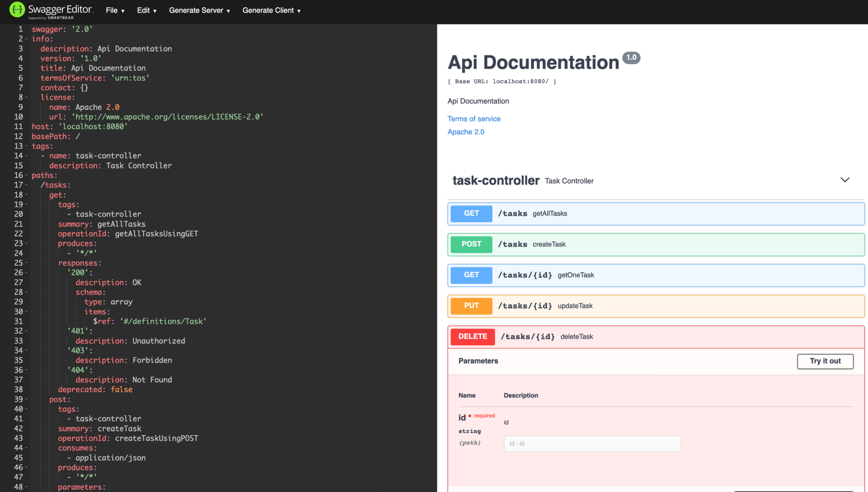Open the Apache 2.0 license link

click(466, 132)
